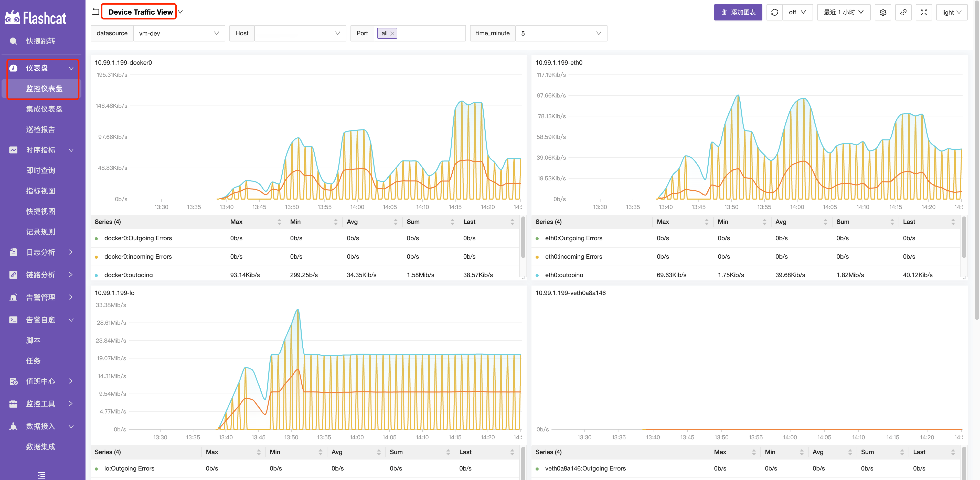980x480 pixels.
Task: Toggle fullscreen mode icon
Action: (924, 12)
